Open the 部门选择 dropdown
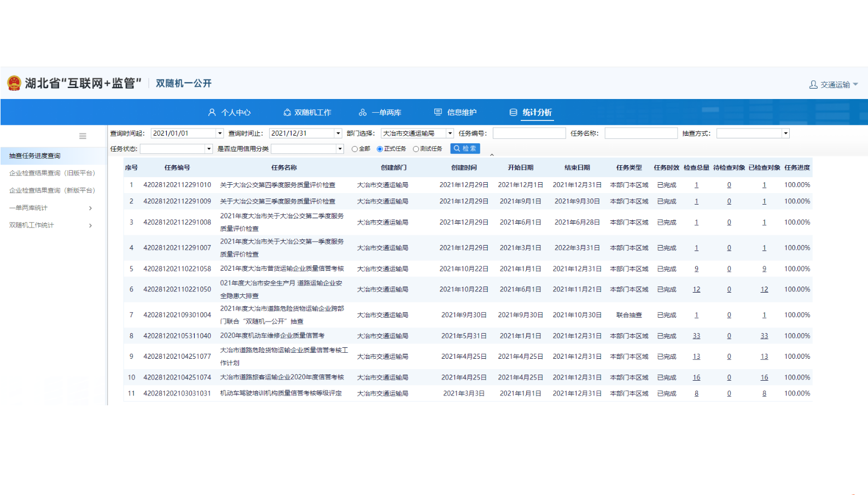The image size is (868, 495). [x=450, y=133]
